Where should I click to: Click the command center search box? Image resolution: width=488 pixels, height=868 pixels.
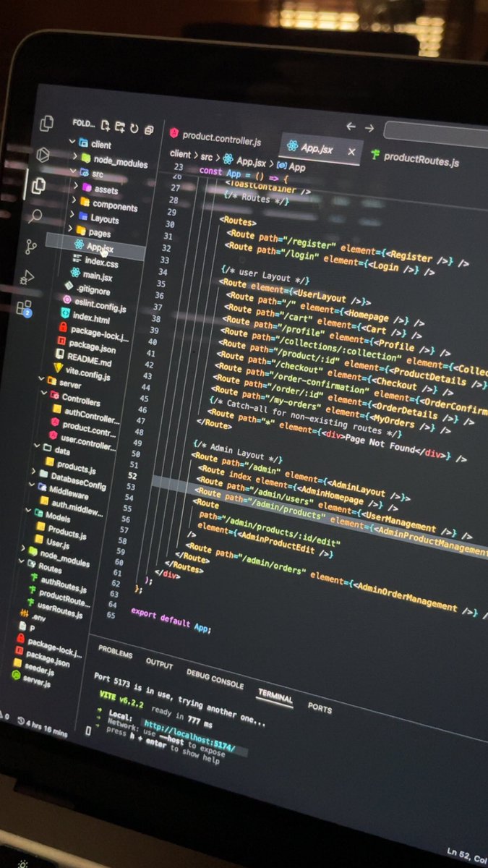pos(436,135)
